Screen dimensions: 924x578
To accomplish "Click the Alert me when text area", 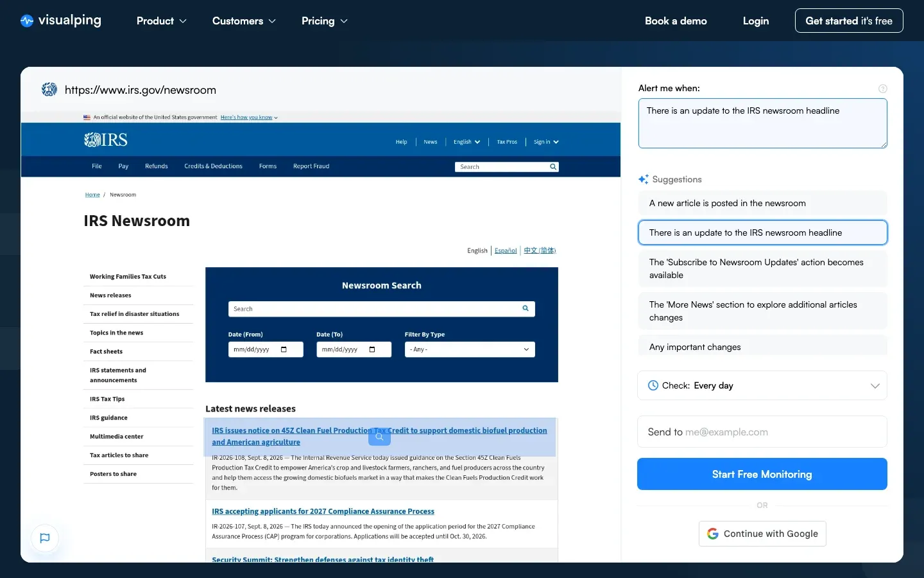I will pyautogui.click(x=762, y=123).
